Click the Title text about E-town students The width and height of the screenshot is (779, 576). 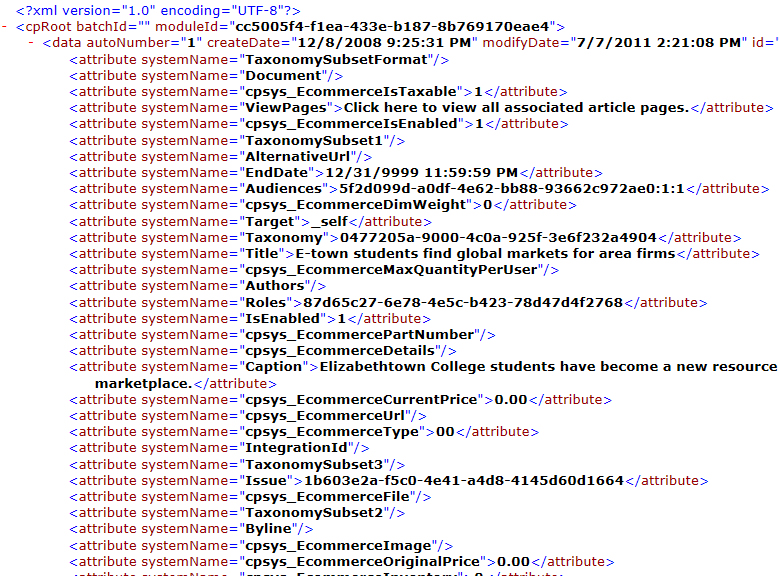[484, 253]
